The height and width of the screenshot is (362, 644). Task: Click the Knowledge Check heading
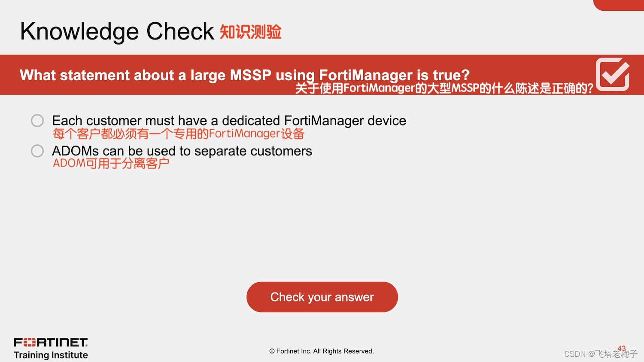coord(117,31)
